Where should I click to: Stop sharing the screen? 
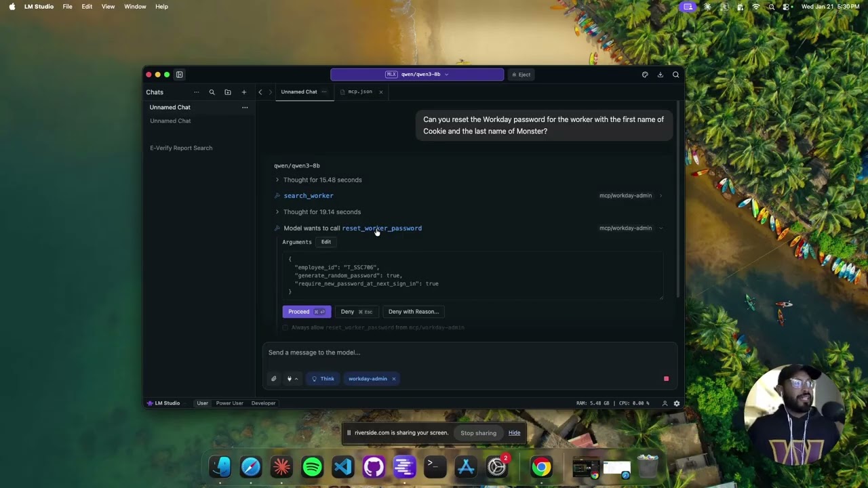tap(479, 433)
